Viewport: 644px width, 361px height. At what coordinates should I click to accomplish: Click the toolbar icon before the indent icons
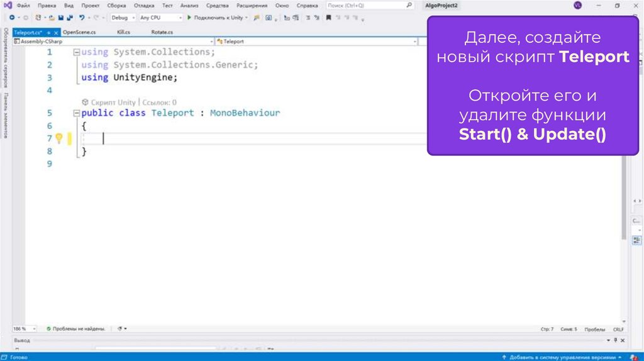[x=269, y=18]
